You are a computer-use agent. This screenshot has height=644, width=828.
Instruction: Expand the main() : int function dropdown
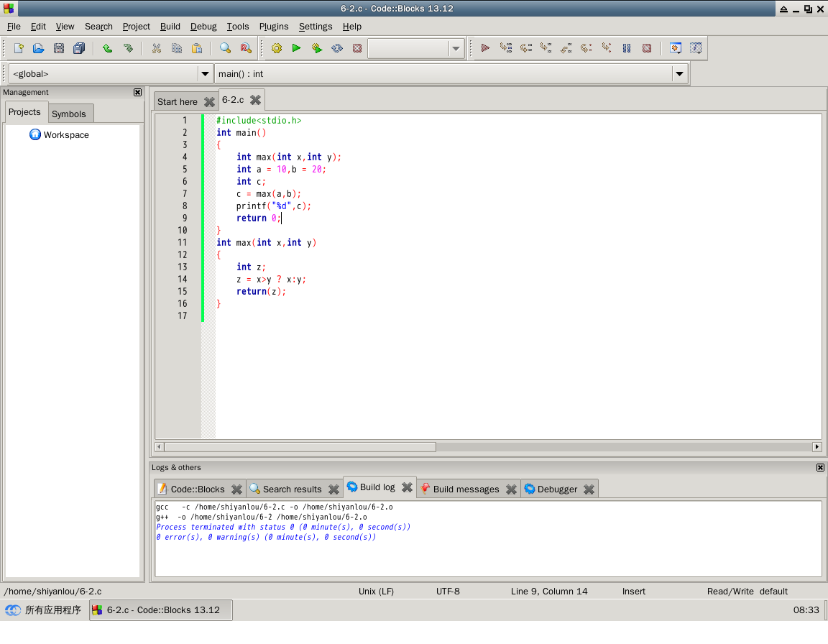point(680,74)
